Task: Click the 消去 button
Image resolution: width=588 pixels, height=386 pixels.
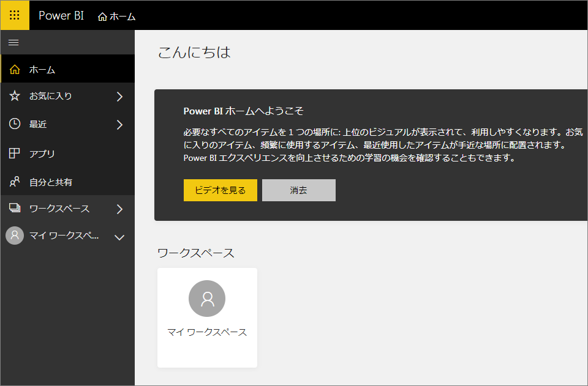Action: pyautogui.click(x=299, y=190)
